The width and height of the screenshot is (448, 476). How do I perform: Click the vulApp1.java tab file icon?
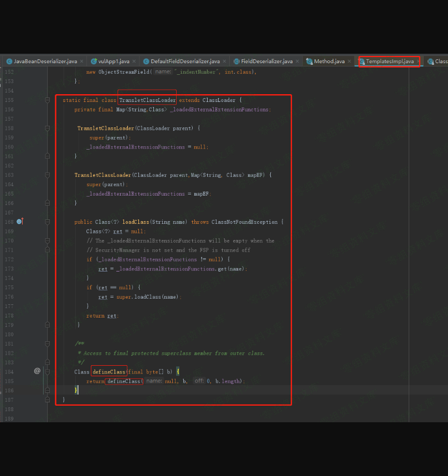point(94,62)
